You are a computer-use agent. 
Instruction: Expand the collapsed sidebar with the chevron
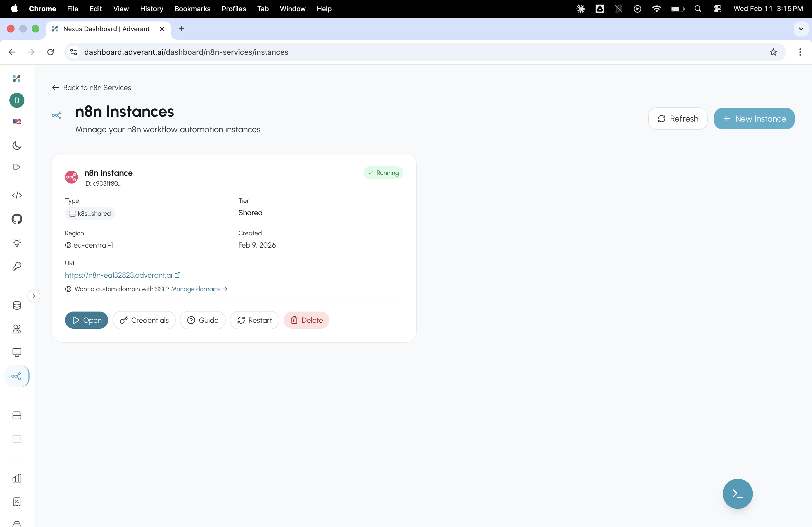click(34, 295)
